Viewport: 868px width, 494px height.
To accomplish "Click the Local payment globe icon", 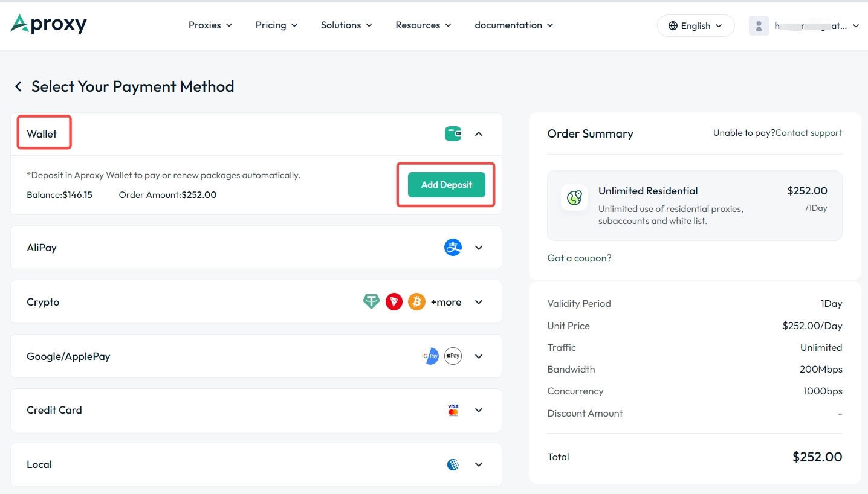I will (453, 464).
